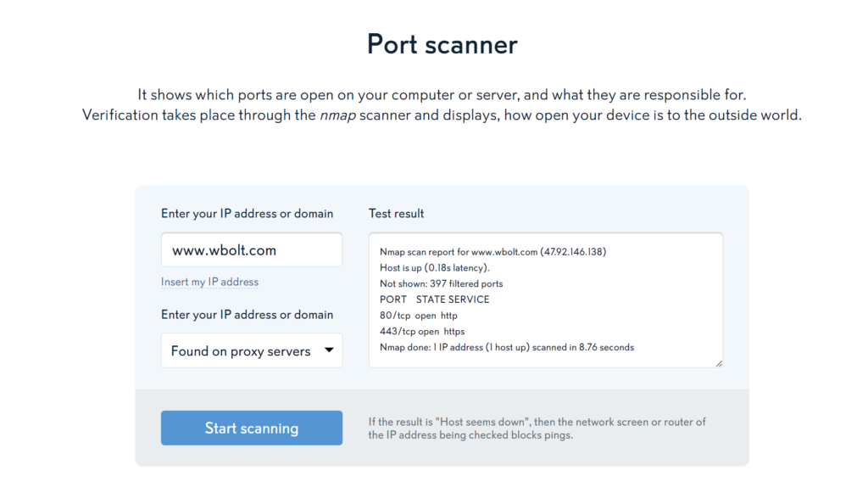Click the label above the proxy servers dropdown
Screen dimensions: 868x504
[x=247, y=315]
